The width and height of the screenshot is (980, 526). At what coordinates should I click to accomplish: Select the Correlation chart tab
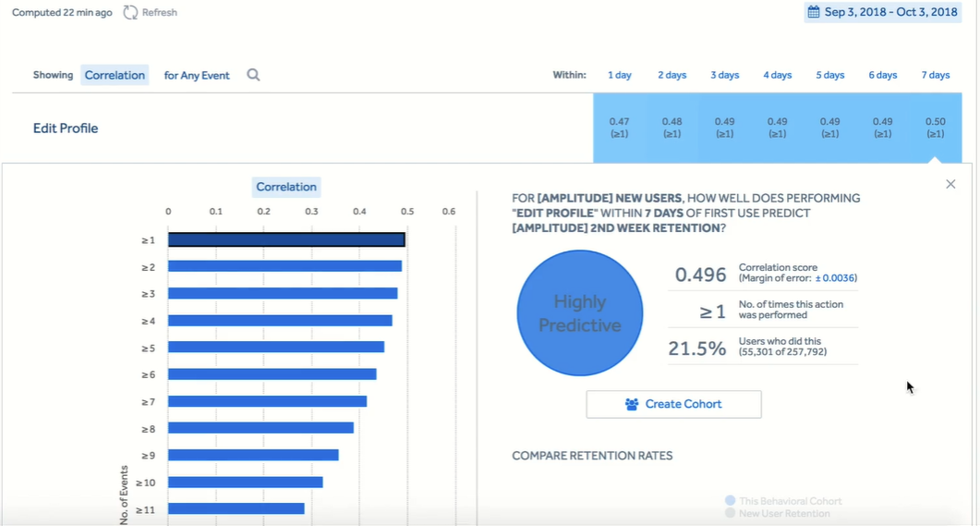click(286, 187)
